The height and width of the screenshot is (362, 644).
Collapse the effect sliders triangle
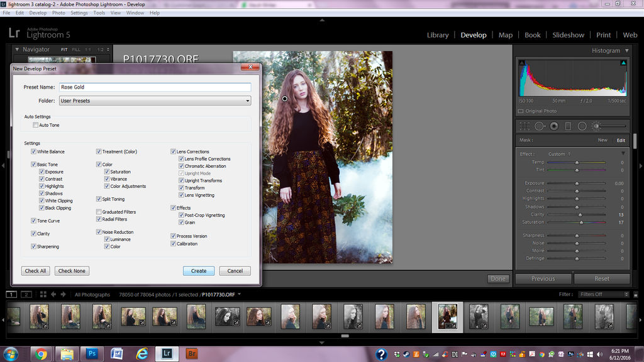[x=623, y=153]
